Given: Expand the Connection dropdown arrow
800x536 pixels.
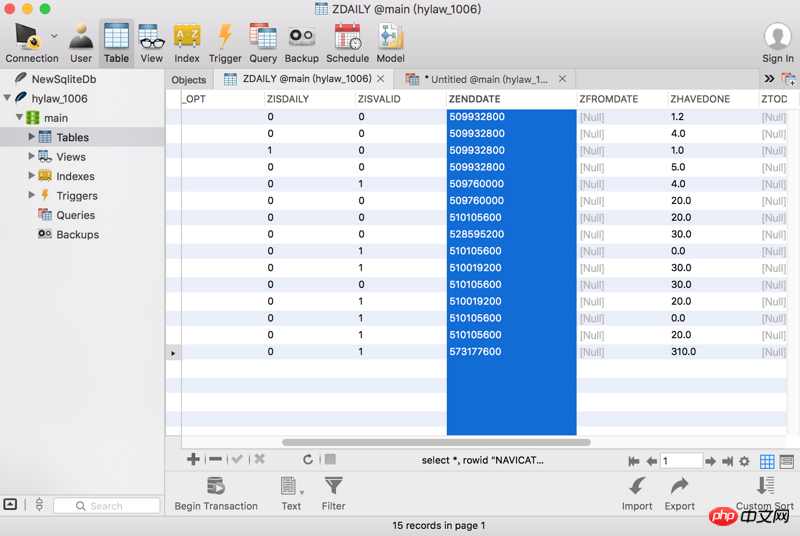Looking at the screenshot, I should pyautogui.click(x=54, y=36).
